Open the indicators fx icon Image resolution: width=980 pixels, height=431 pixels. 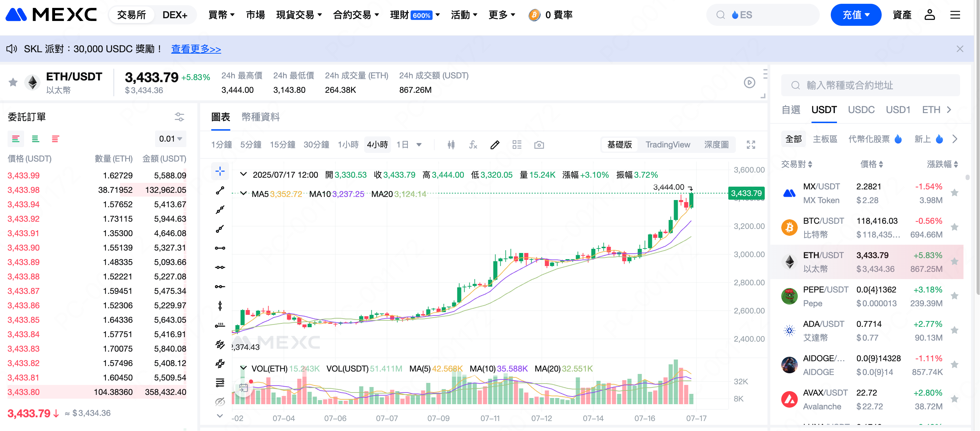[x=472, y=145]
